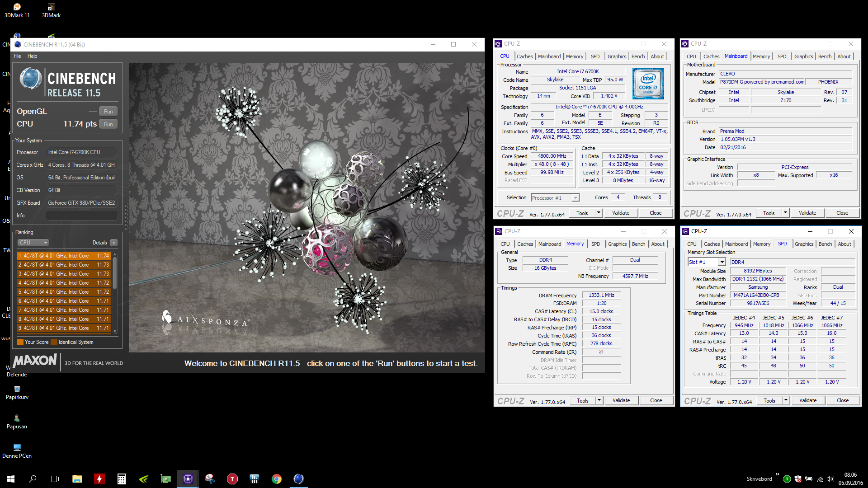This screenshot has height=488, width=868.
Task: Open File Explorer on the taskbar
Action: 77,479
